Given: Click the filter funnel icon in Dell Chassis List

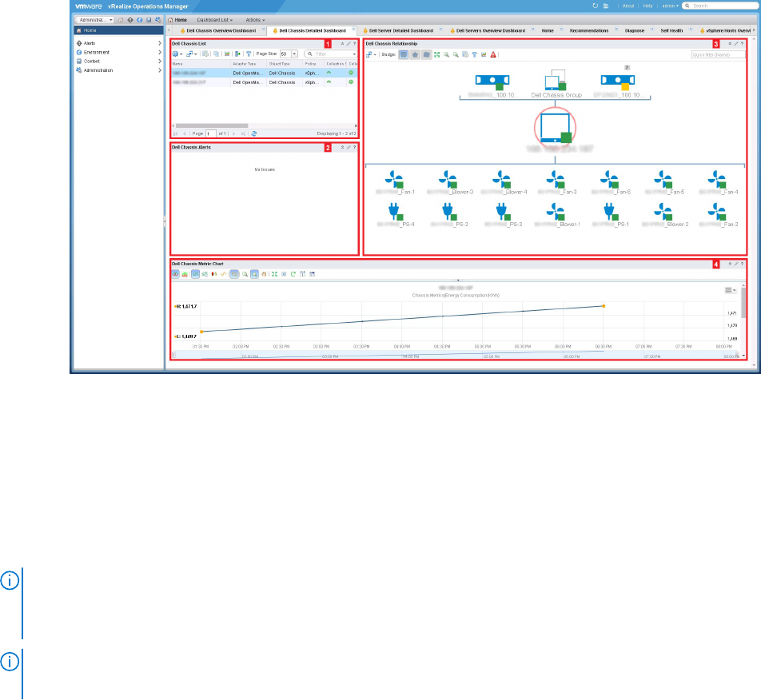Looking at the screenshot, I should [249, 54].
